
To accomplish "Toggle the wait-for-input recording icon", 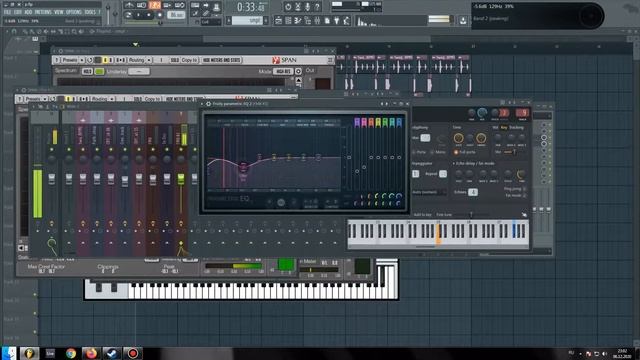I will (x=142, y=5).
